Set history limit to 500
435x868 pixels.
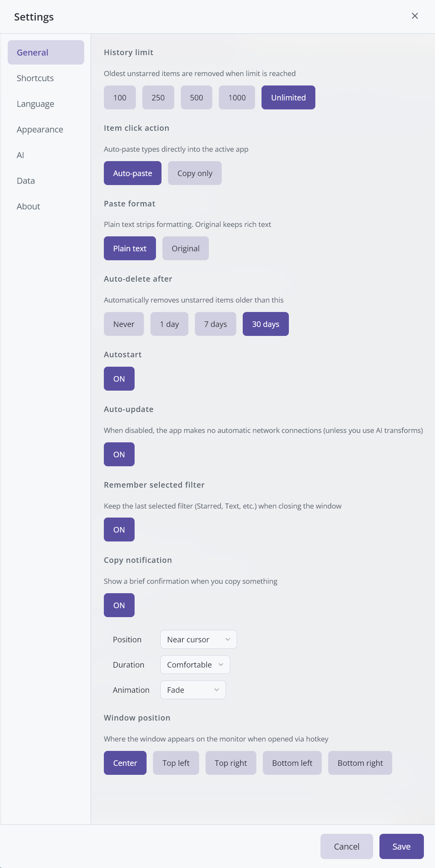(x=197, y=97)
